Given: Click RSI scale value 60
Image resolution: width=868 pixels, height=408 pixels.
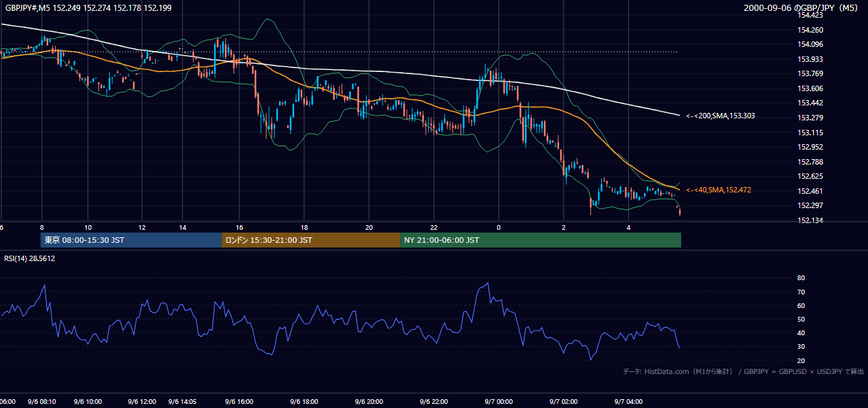Looking at the screenshot, I should click(x=801, y=305).
